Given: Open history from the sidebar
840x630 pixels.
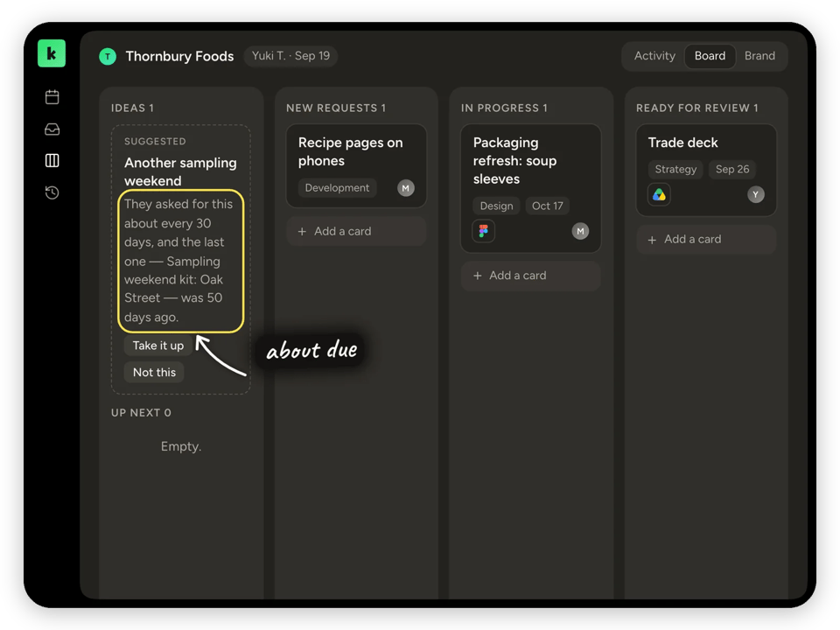Looking at the screenshot, I should tap(52, 192).
